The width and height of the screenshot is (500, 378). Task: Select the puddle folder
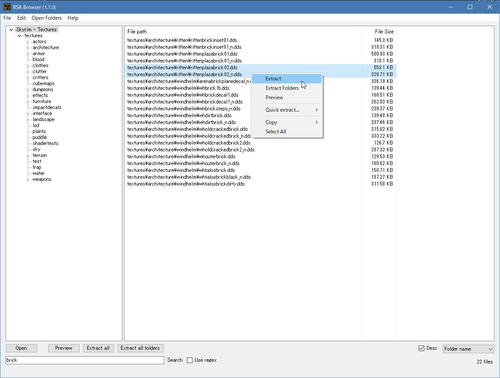click(40, 138)
